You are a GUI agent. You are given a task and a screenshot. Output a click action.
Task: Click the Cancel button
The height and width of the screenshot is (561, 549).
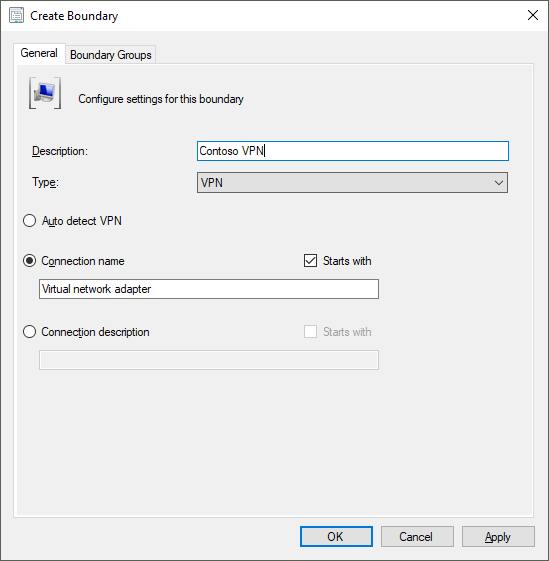point(417,536)
